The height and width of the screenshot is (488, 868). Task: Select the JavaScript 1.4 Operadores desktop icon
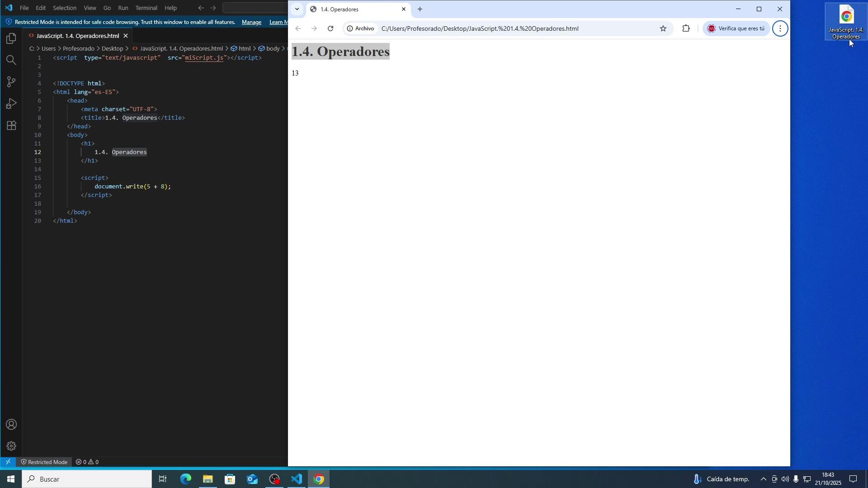(846, 22)
